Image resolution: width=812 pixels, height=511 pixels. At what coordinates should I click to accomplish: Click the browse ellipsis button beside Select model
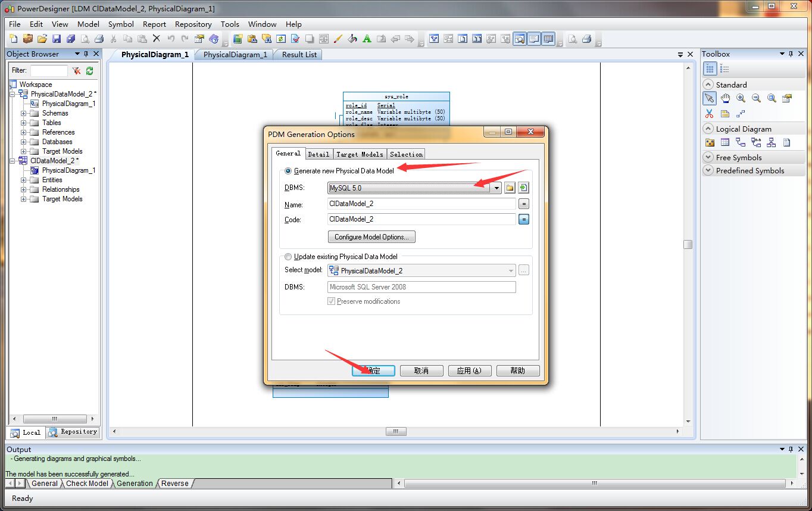(524, 270)
